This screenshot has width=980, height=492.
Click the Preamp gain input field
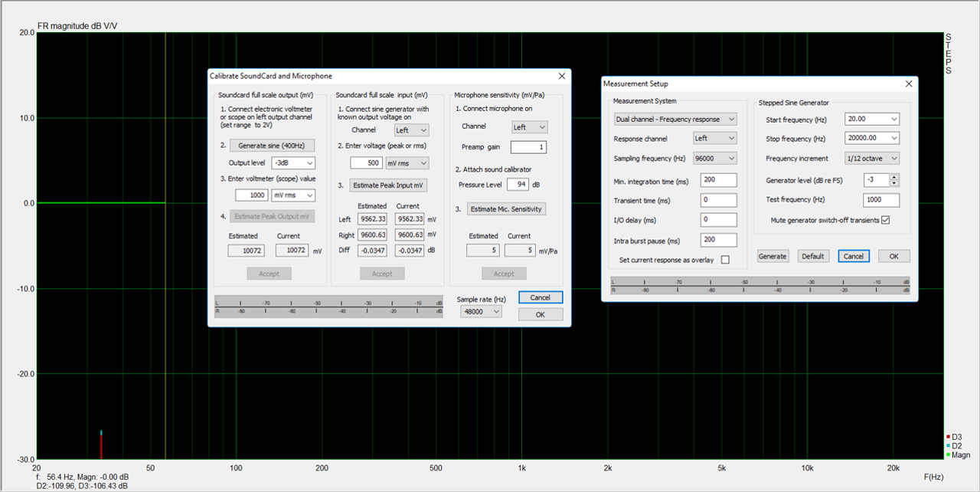pos(529,147)
